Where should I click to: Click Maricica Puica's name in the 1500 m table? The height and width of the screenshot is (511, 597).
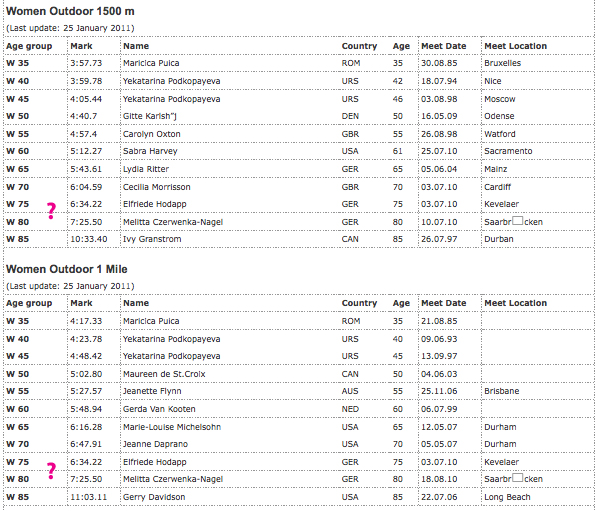tap(151, 63)
